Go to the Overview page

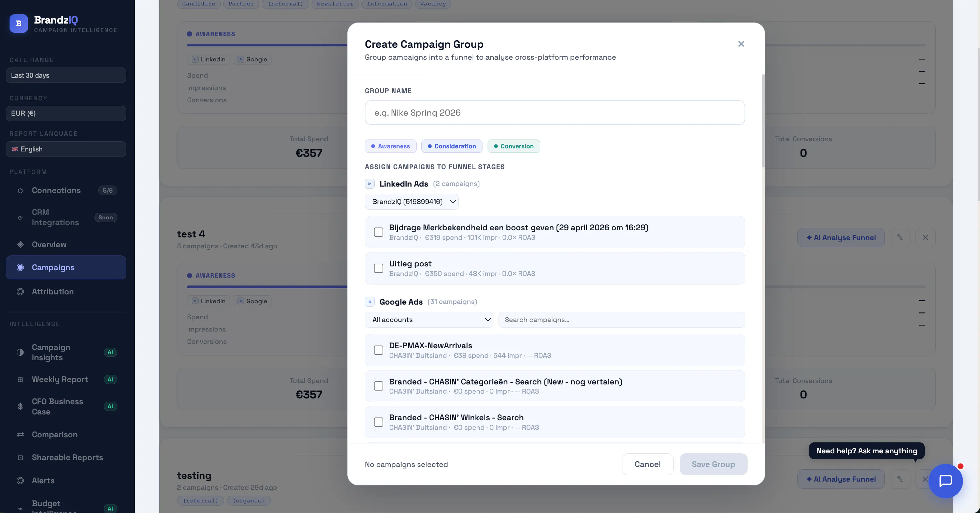pos(66,245)
